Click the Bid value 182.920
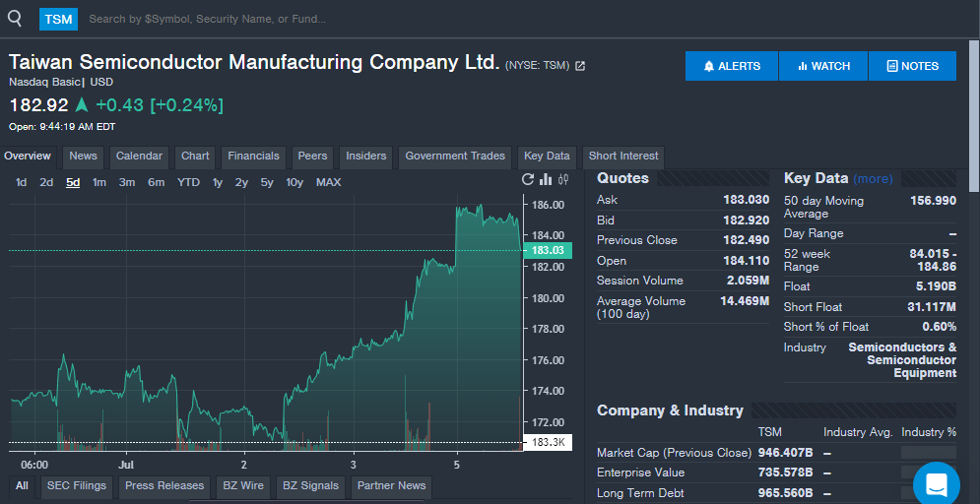Viewport: 980px width, 504px height. (746, 220)
